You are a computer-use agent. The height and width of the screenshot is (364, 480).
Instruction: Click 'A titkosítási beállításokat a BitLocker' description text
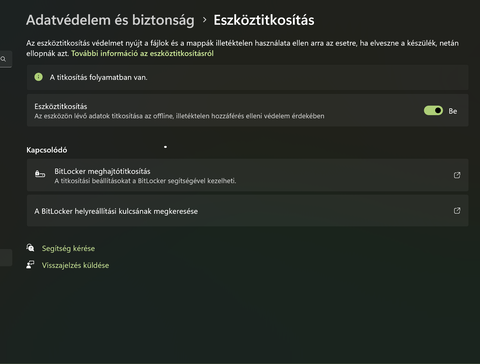pos(145,181)
